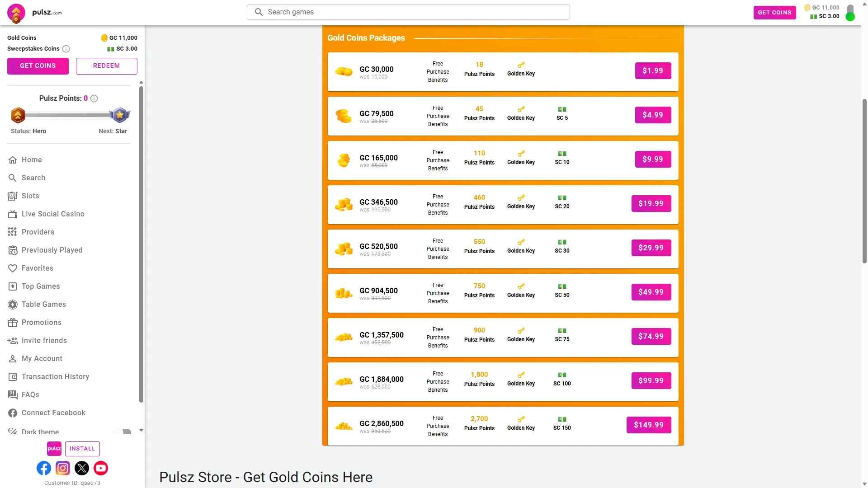This screenshot has width=868, height=488.
Task: Click the Golden Key icon in GC 30,000 row
Action: coord(521,65)
